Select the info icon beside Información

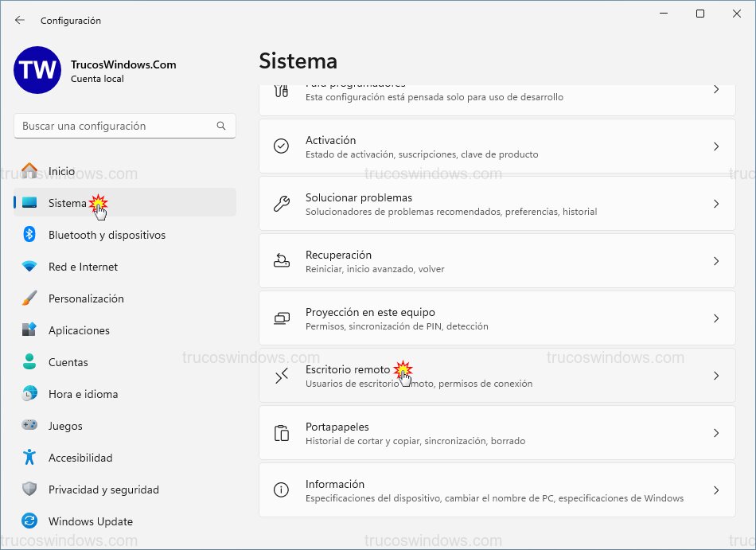pyautogui.click(x=281, y=490)
